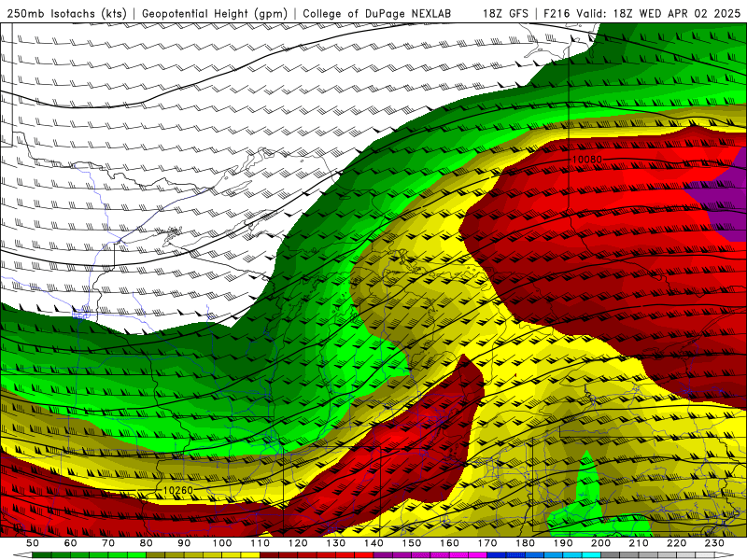747x560 pixels.
Task: Click the '250mb Isotachs (kts)' title text
Action: (x=66, y=14)
